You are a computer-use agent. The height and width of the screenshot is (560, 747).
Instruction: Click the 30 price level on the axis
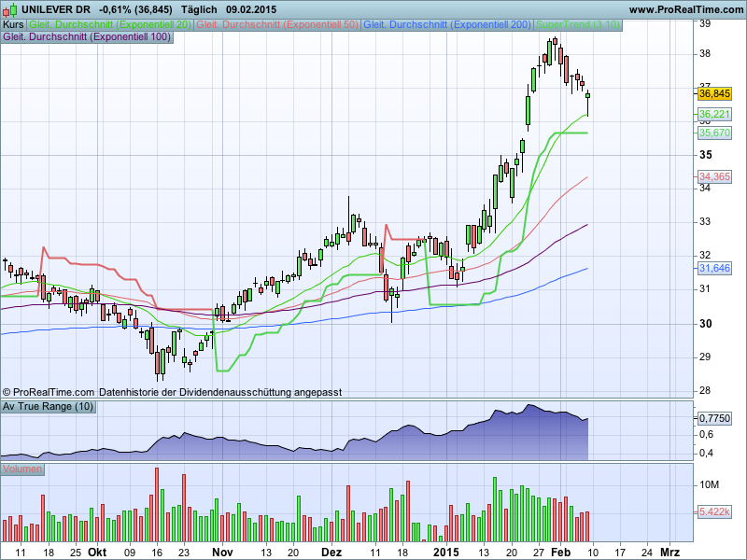pos(706,324)
